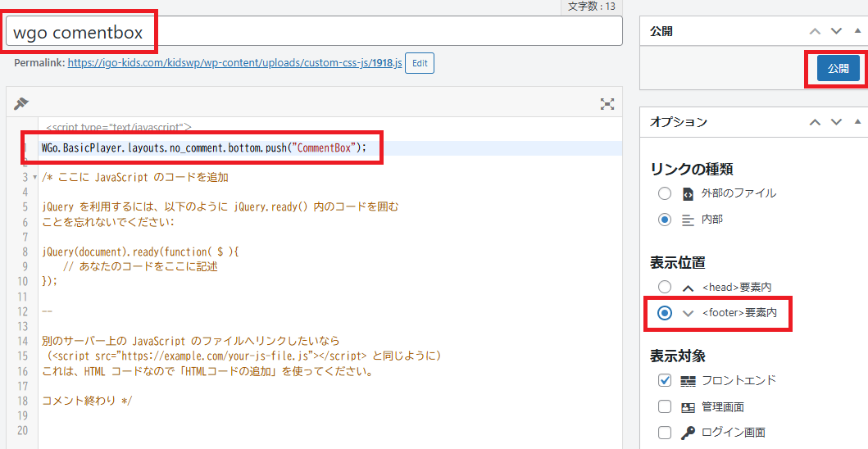Click the head element up-chevron icon
This screenshot has width=868, height=449.
tap(688, 288)
